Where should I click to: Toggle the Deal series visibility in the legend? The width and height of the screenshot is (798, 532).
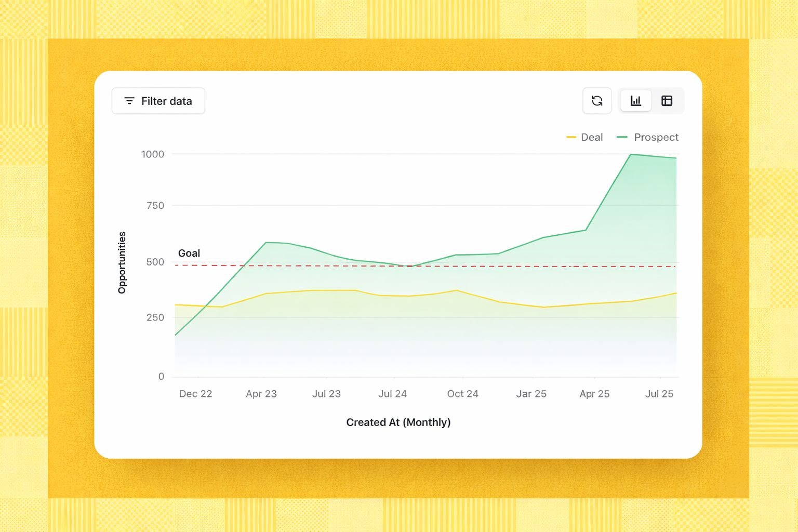tap(592, 137)
